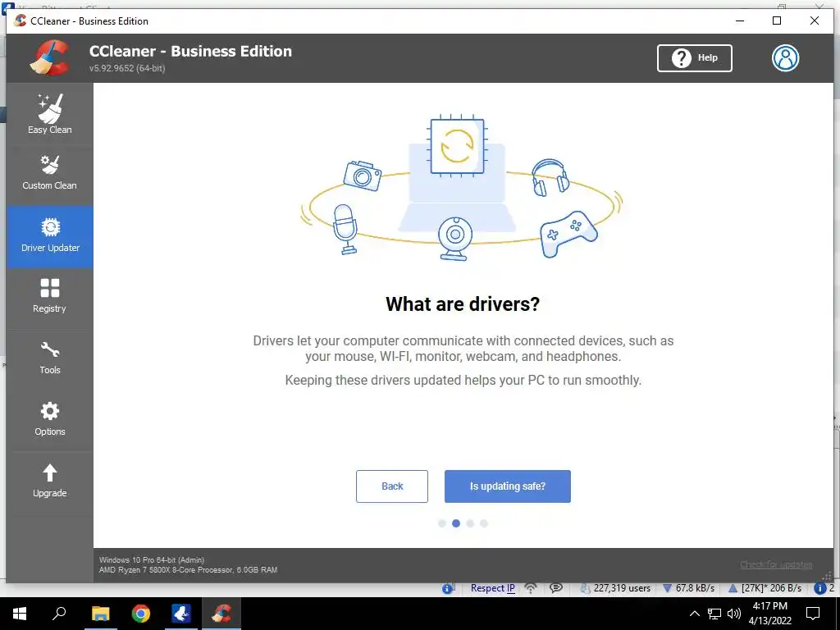Image resolution: width=840 pixels, height=630 pixels.
Task: Click the upload speed 206 B/s indicator
Action: tap(765, 588)
